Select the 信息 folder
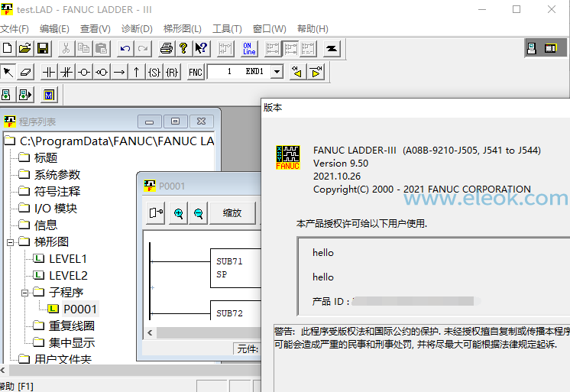This screenshot has height=392, width=570. [46, 225]
